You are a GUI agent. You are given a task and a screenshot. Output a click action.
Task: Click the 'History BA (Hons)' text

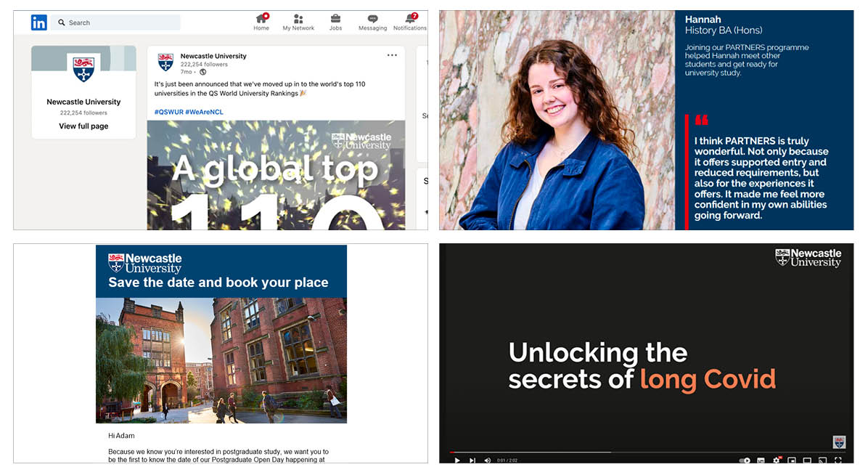point(724,31)
